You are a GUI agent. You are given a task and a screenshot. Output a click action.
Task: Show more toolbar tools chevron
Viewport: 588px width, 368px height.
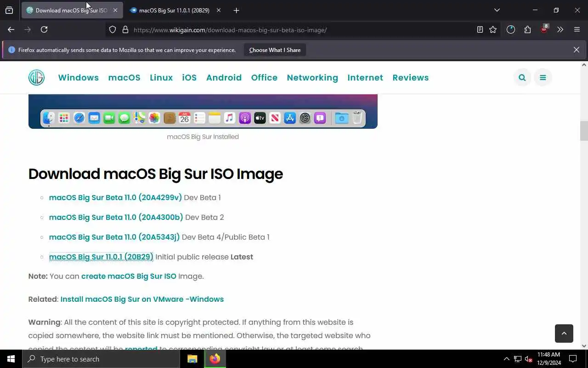560,29
